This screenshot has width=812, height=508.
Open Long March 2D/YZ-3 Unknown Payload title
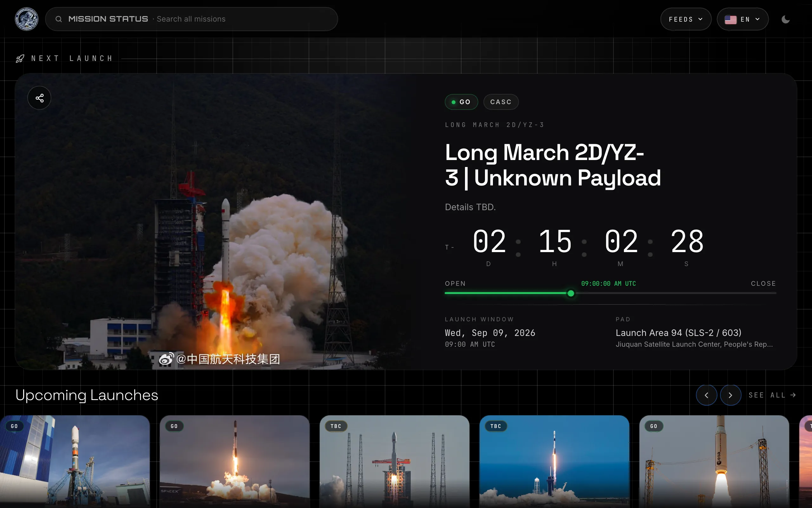coord(553,165)
